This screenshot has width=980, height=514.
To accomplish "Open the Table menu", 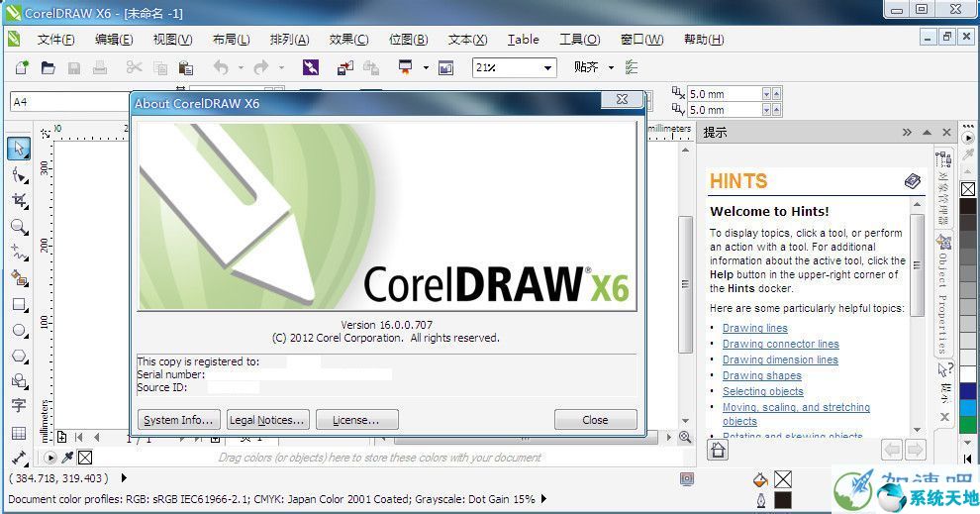I will click(523, 40).
